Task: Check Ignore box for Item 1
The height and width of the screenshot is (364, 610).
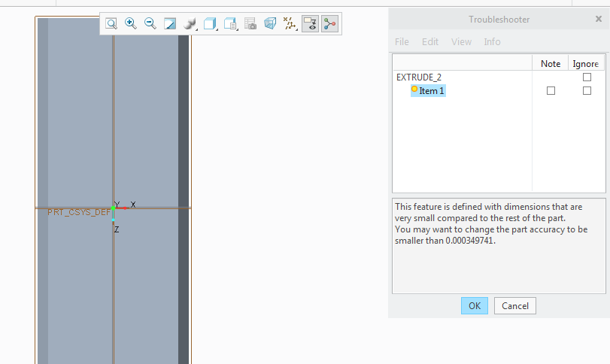Action: [587, 91]
